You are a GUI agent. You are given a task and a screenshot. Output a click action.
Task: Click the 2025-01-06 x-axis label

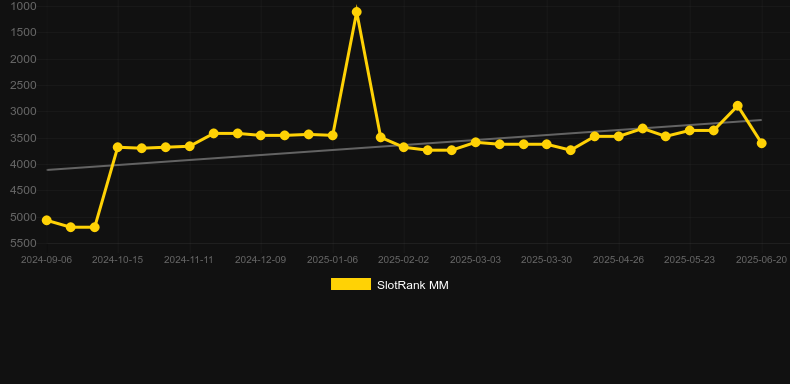click(332, 260)
